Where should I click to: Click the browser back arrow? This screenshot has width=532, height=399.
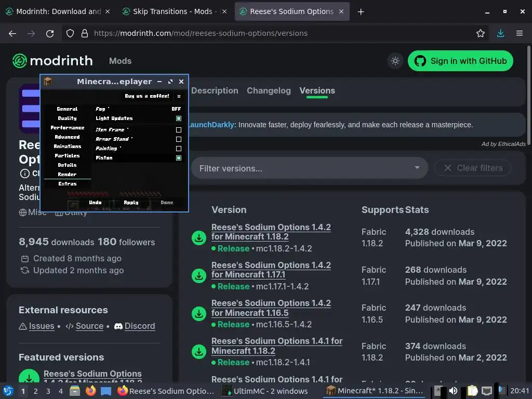12,33
